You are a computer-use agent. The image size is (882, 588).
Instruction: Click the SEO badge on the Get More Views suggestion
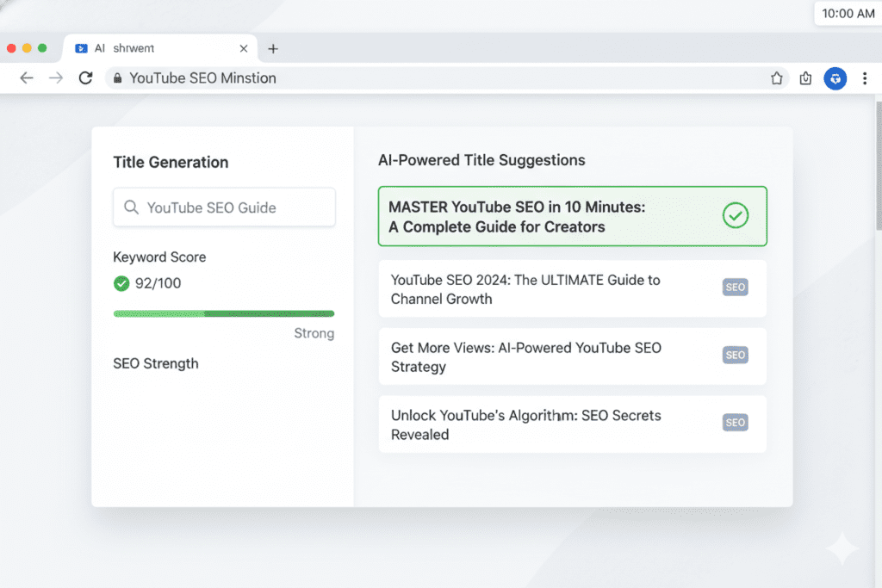point(735,355)
